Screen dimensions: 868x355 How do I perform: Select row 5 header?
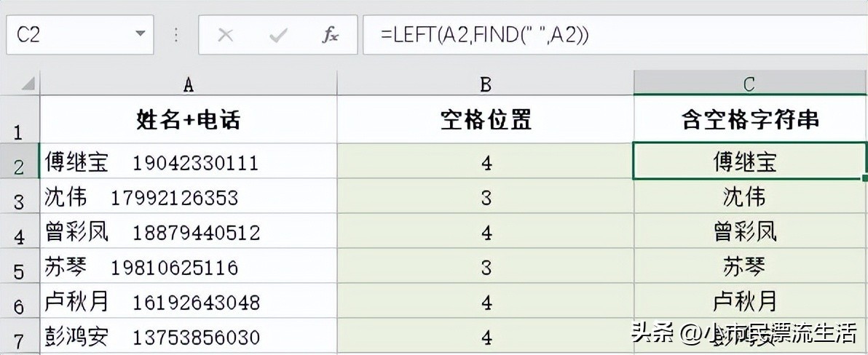(x=20, y=268)
